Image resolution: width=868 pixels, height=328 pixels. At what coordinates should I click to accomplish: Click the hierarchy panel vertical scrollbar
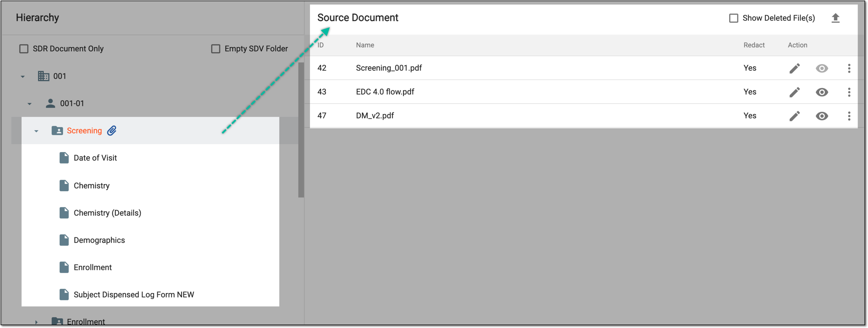[301, 130]
